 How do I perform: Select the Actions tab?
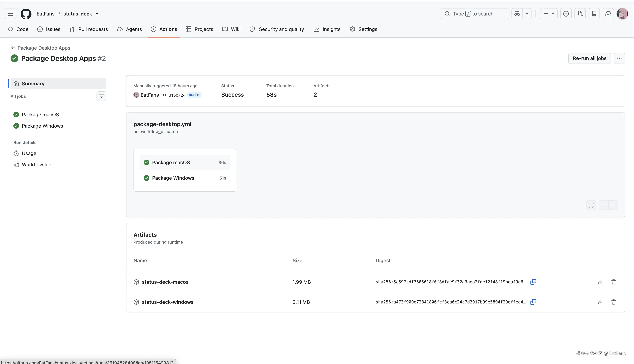click(164, 29)
